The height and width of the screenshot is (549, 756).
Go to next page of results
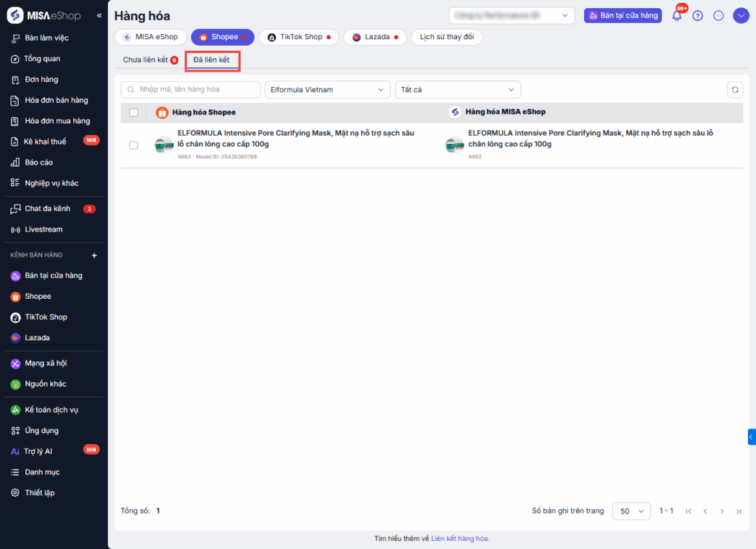(722, 511)
